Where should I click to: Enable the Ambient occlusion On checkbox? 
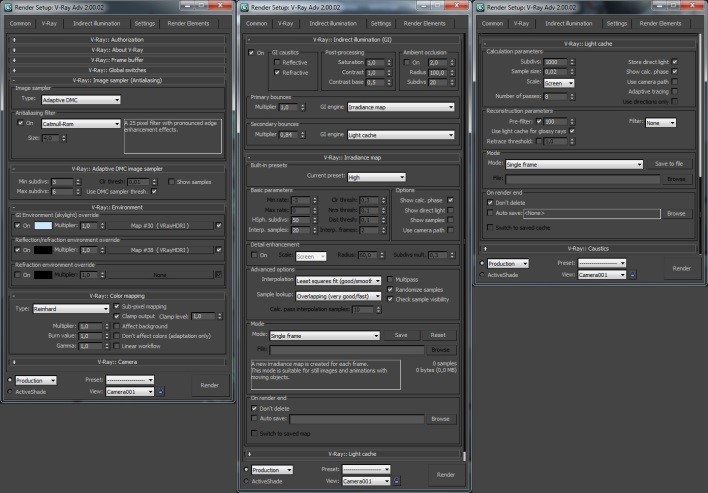406,62
